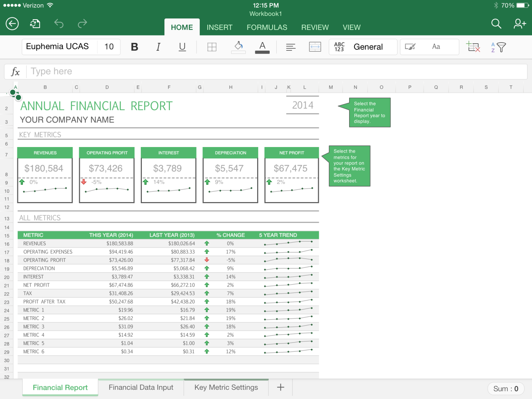The width and height of the screenshot is (532, 399).
Task: Select the fill color tool
Action: [238, 47]
